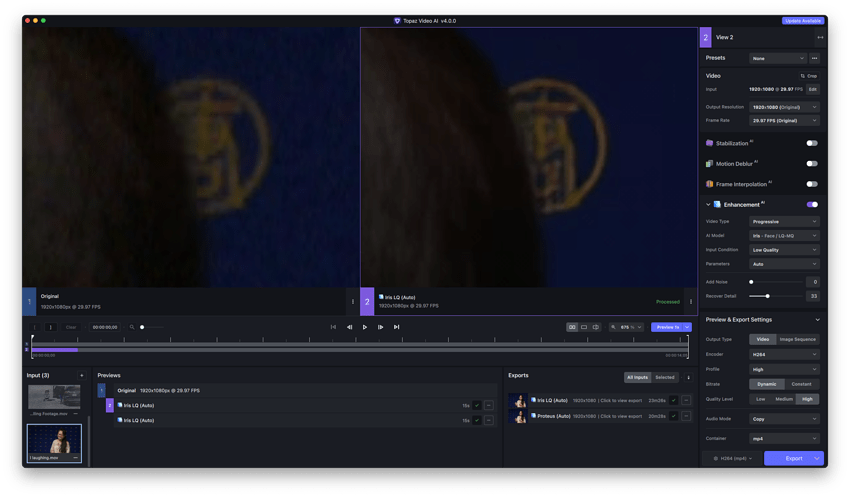
Task: Disable the Enhancement toggle
Action: 812,204
